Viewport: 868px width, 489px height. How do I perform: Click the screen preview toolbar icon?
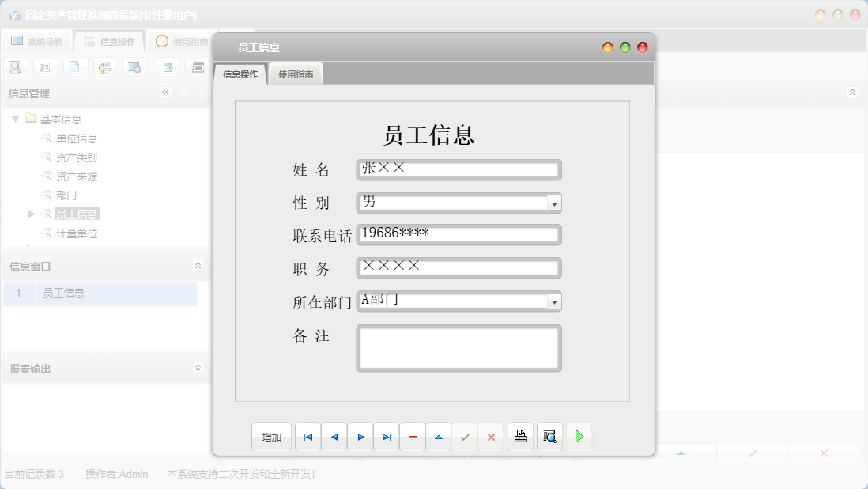point(134,66)
